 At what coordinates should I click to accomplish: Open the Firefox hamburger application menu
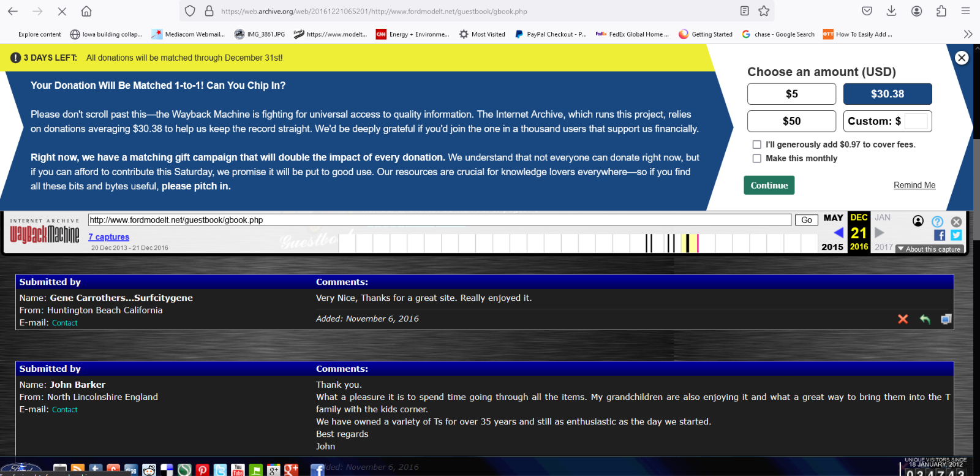click(x=966, y=11)
